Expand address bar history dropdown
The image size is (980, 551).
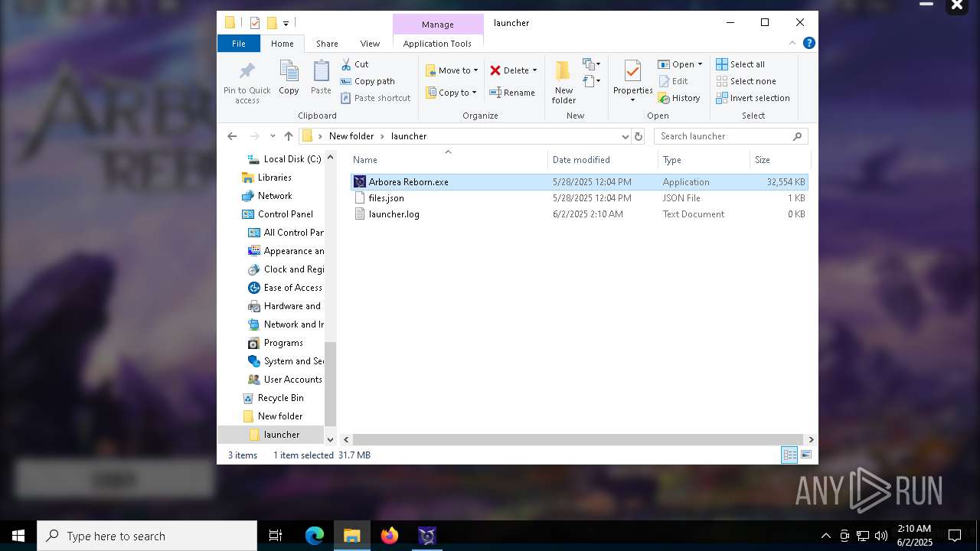pos(625,136)
